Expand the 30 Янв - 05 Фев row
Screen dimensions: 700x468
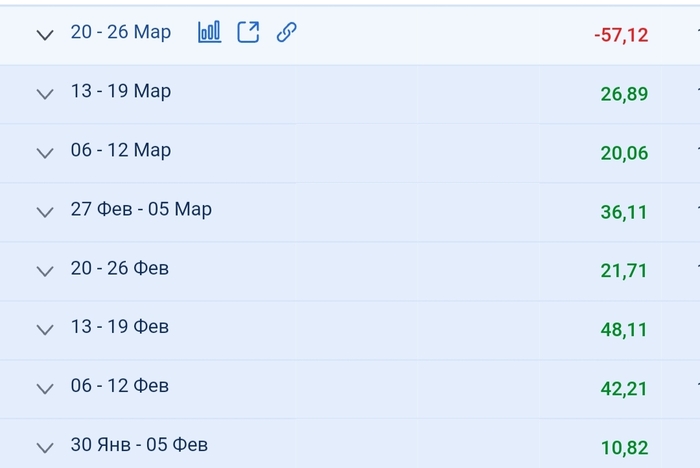pyautogui.click(x=44, y=447)
